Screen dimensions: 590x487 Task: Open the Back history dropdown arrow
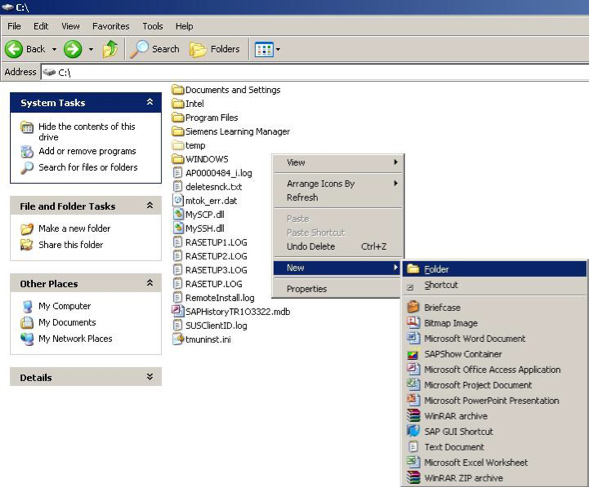click(54, 49)
